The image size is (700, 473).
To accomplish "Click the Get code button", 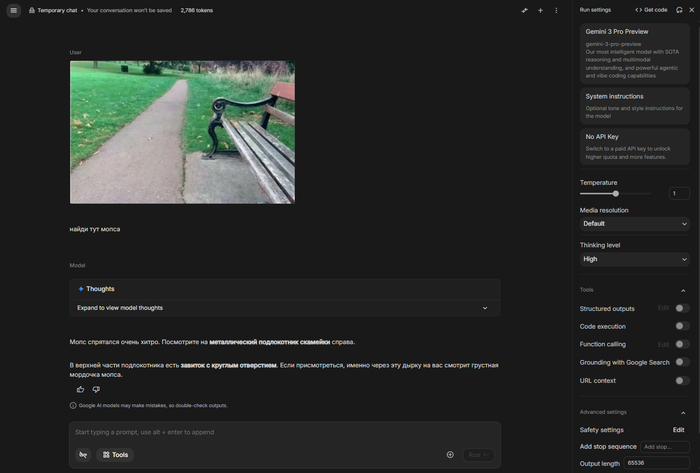I will (x=651, y=10).
